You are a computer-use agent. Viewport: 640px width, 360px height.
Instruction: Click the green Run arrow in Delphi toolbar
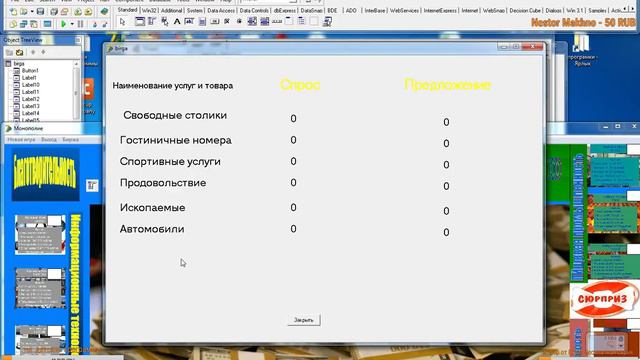tap(63, 24)
